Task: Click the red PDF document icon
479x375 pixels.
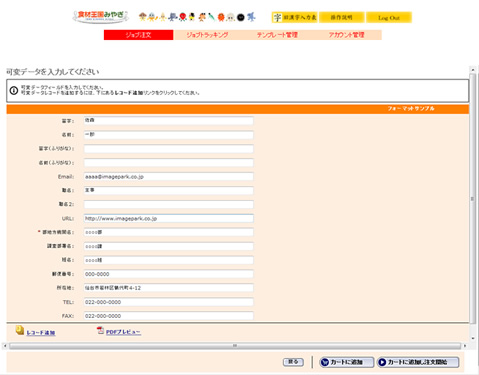Action: [x=100, y=330]
